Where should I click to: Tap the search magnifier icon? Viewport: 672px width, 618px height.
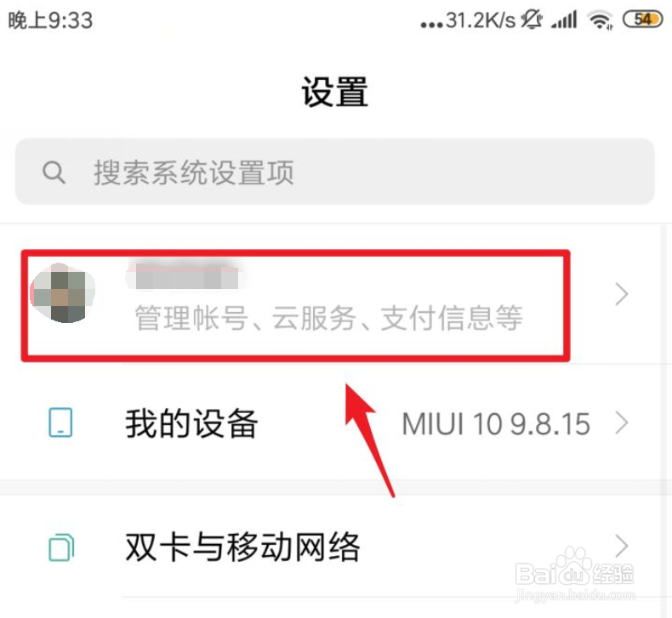click(54, 173)
